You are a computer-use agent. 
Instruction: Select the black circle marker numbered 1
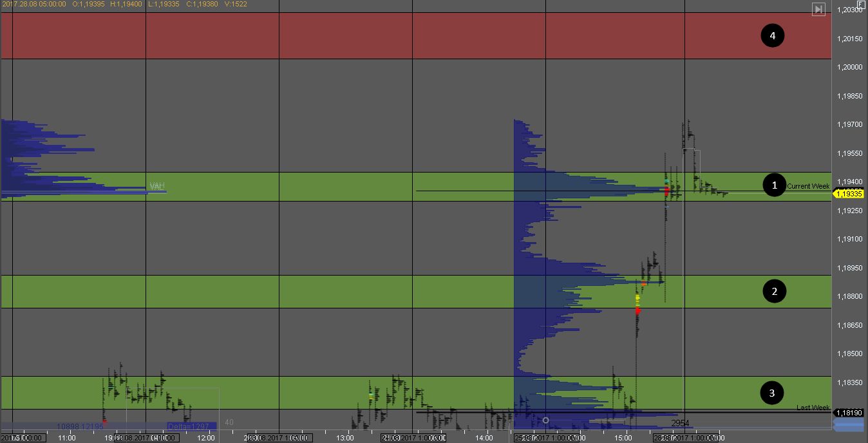774,185
